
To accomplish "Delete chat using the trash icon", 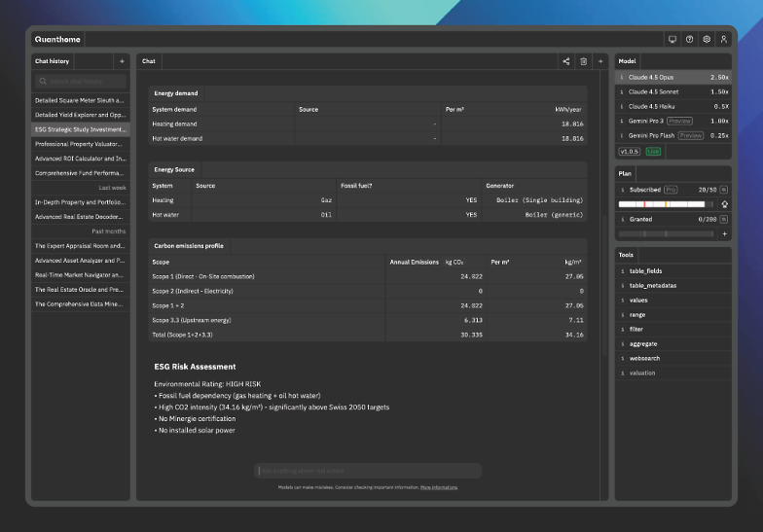I will click(x=584, y=61).
